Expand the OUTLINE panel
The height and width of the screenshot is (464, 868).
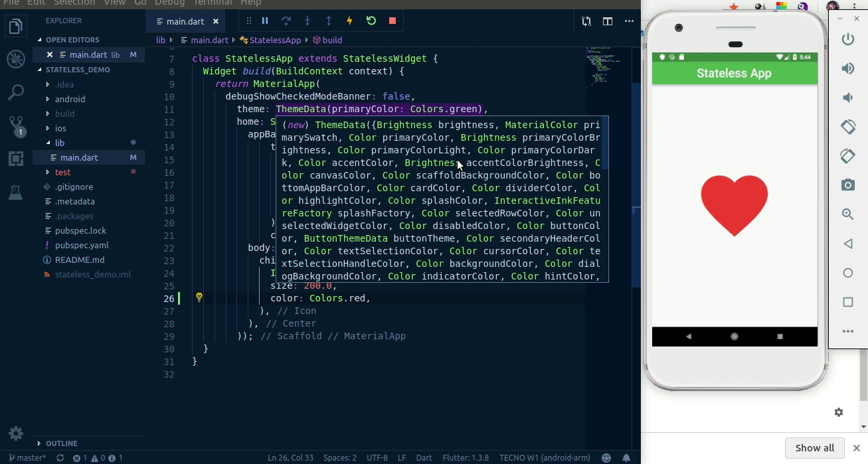point(62,443)
